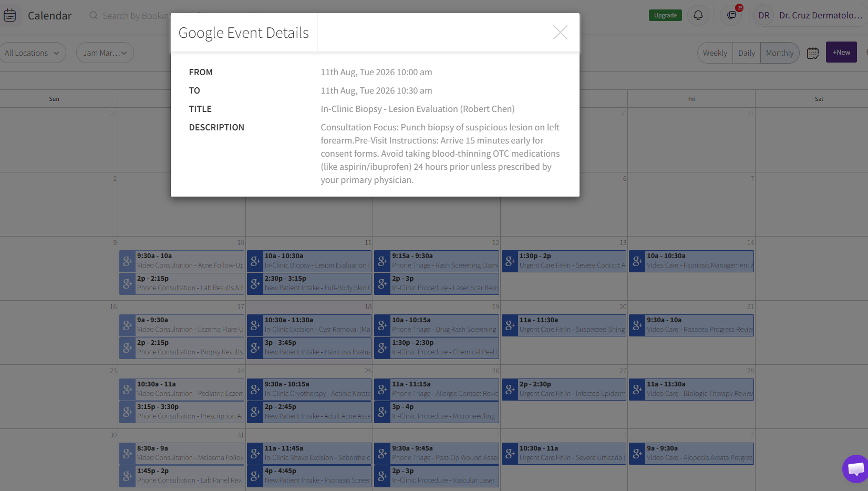Screen dimensions: 868x491
Task: Click the calendar logo icon top-left
Action: [10, 15]
